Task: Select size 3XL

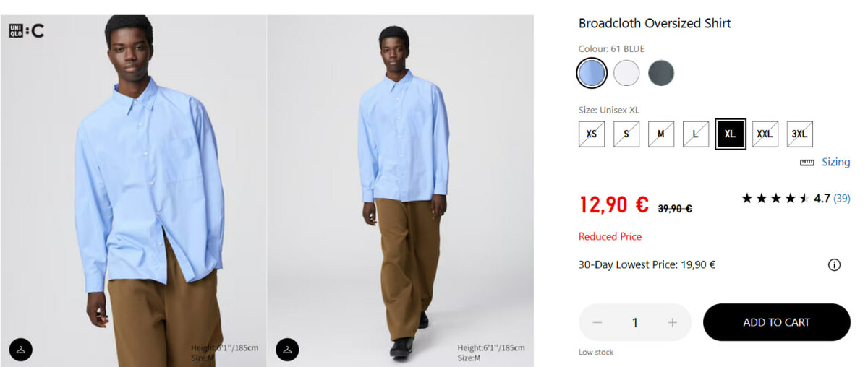Action: point(800,134)
